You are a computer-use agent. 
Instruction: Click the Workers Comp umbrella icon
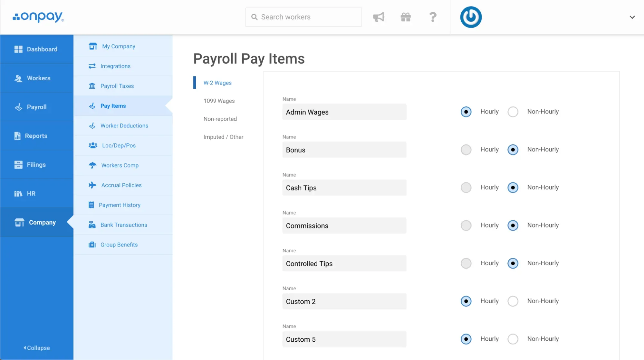(x=92, y=165)
